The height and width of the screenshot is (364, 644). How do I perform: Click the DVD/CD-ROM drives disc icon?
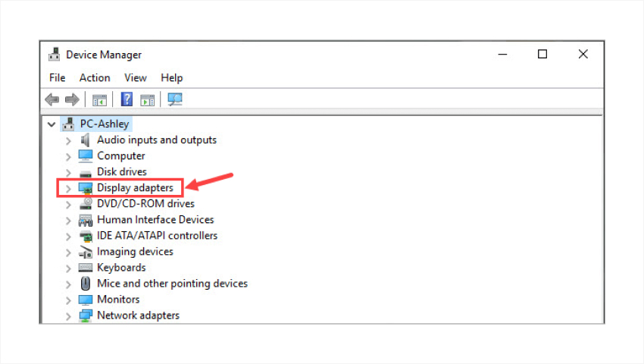point(86,203)
